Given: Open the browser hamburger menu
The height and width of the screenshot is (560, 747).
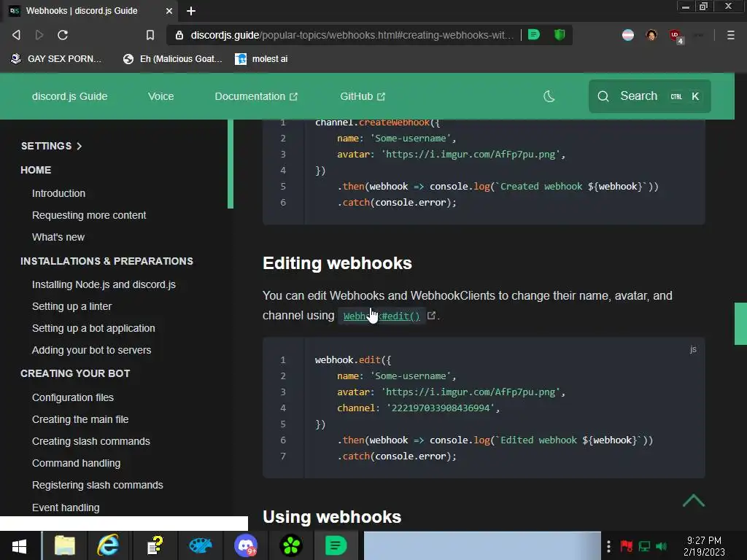Looking at the screenshot, I should tap(730, 35).
